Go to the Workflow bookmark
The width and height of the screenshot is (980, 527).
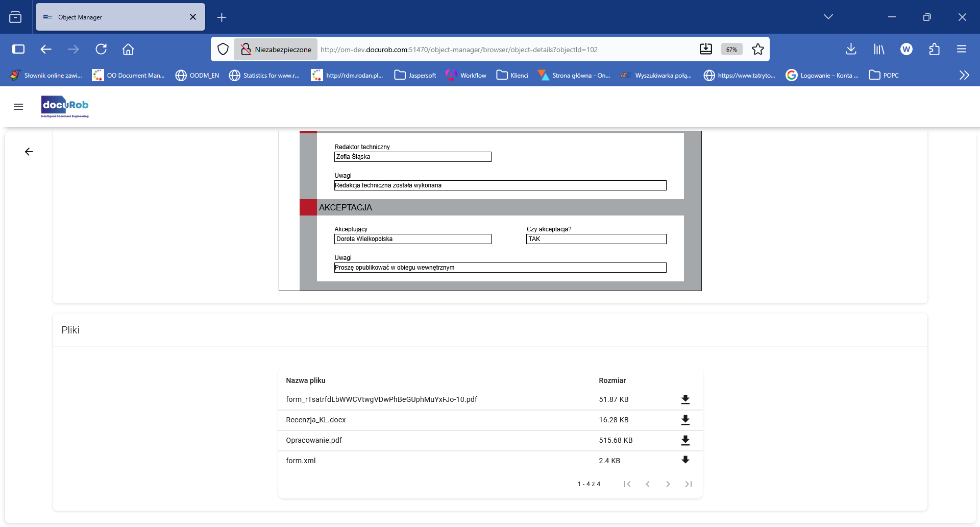[465, 75]
